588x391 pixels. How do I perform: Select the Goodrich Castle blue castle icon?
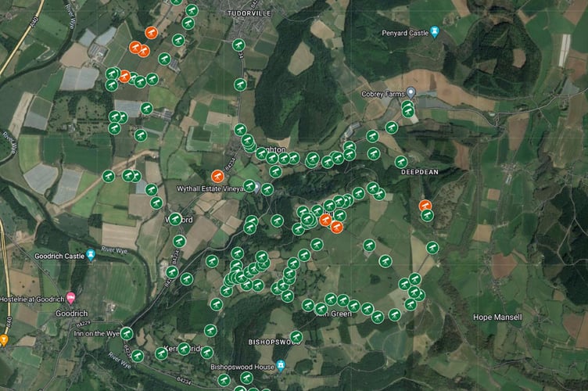[91, 255]
